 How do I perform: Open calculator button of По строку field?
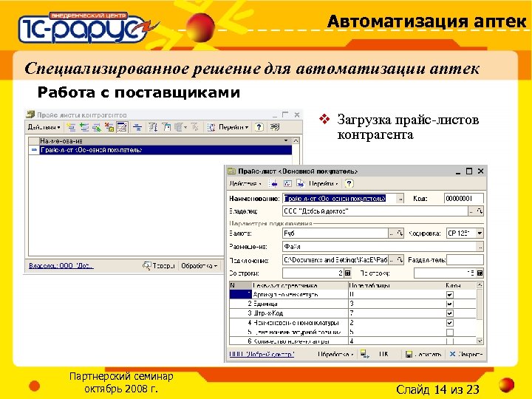coord(480,273)
